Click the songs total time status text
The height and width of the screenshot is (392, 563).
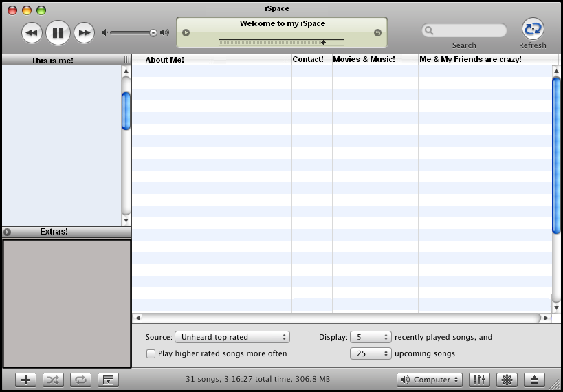[x=258, y=379]
